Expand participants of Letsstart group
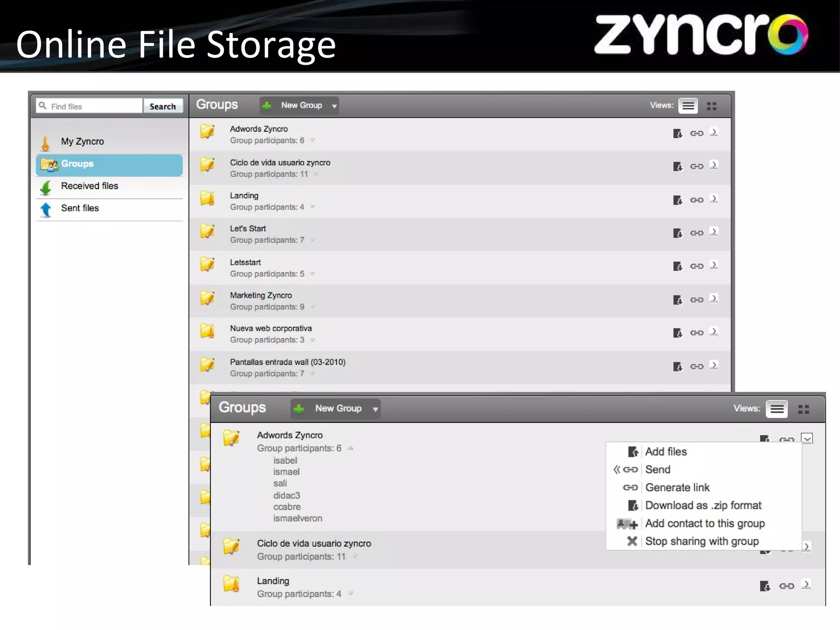The width and height of the screenshot is (840, 630). [x=312, y=274]
